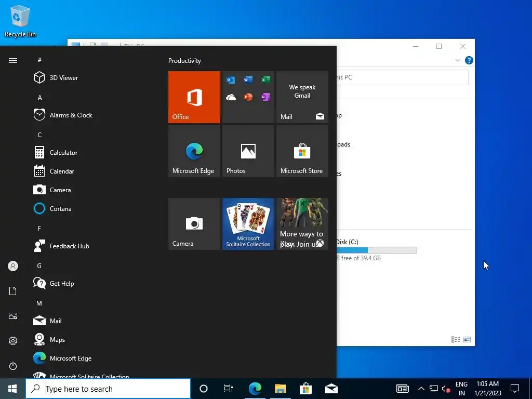Focus the 'Type here to search' box
The height and width of the screenshot is (399, 532).
[108, 389]
